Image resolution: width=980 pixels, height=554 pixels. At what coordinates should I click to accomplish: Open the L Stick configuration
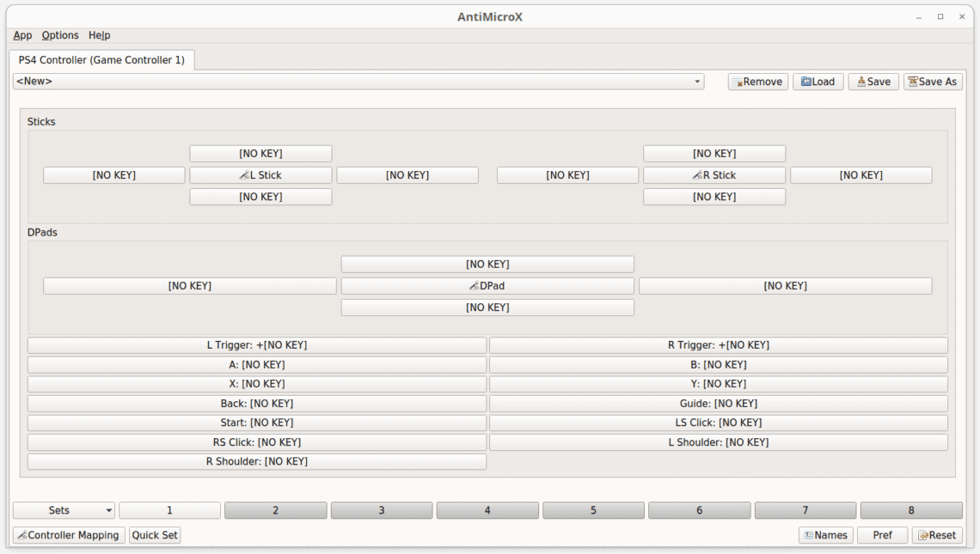pos(260,174)
